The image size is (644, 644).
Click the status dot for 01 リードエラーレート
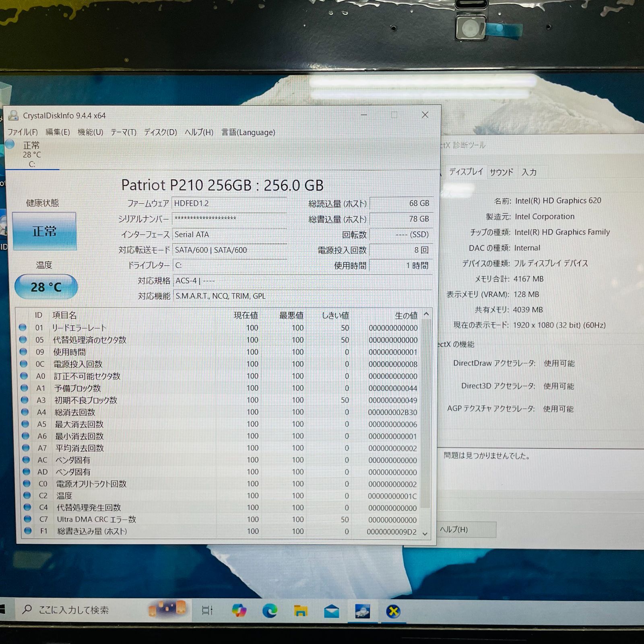click(23, 328)
